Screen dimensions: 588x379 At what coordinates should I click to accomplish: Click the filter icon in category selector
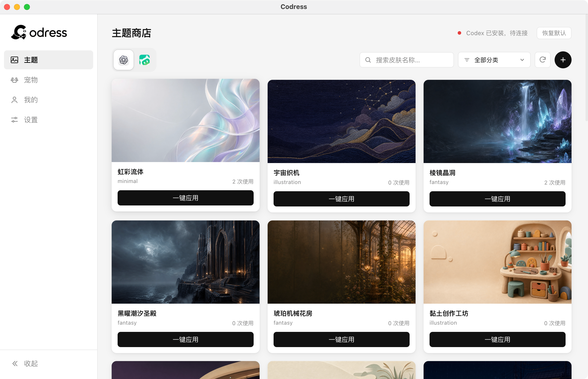[467, 60]
